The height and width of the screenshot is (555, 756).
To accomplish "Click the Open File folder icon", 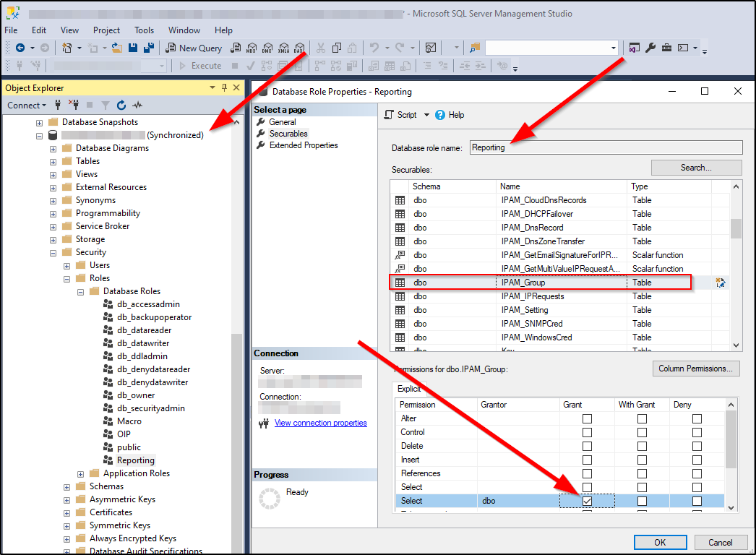I will click(x=116, y=48).
